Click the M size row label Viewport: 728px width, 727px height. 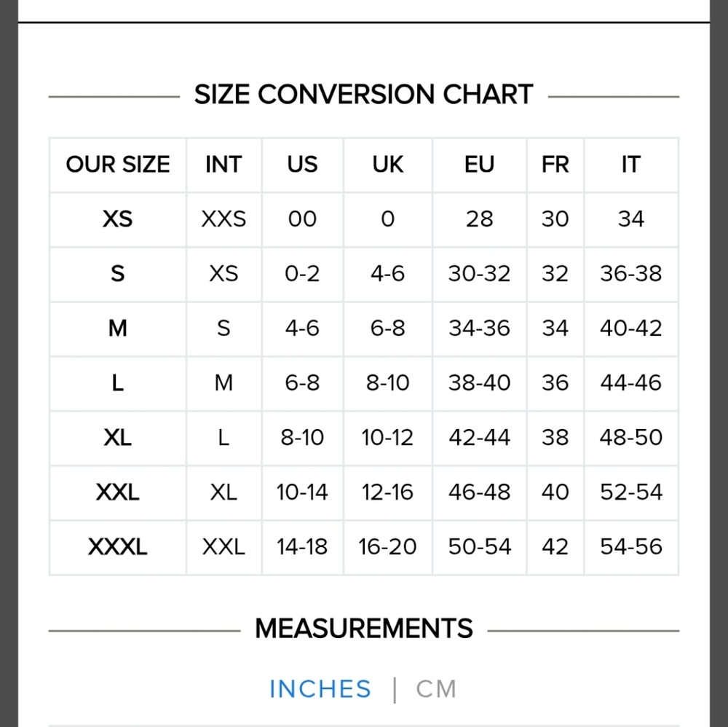point(117,329)
